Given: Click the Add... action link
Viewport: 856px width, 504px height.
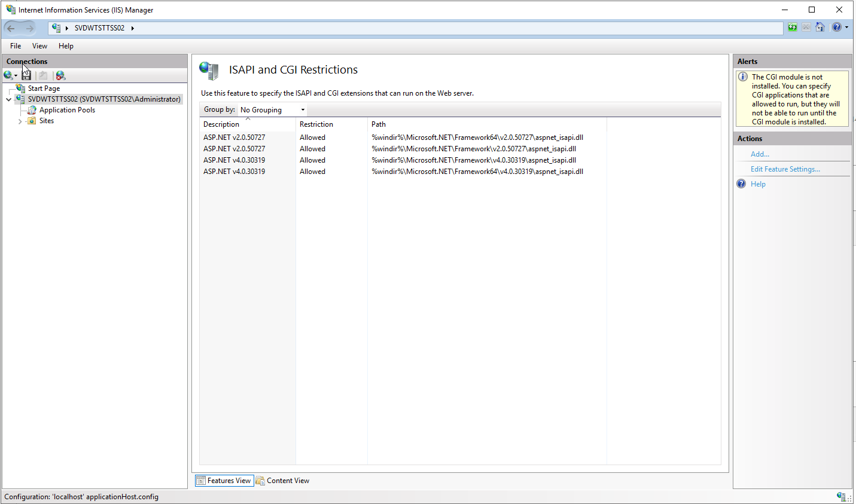Looking at the screenshot, I should click(x=760, y=154).
